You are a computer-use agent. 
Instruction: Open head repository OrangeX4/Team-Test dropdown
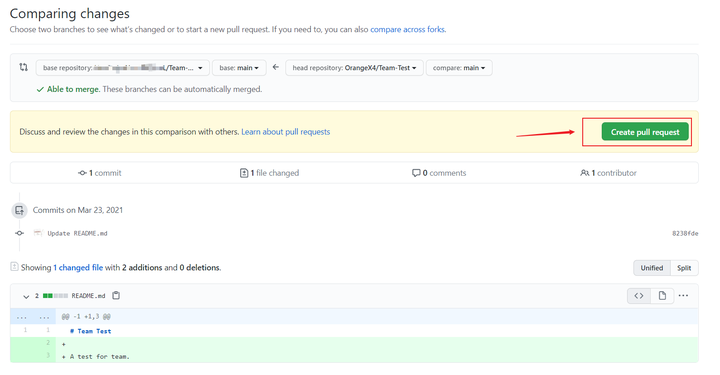point(354,68)
